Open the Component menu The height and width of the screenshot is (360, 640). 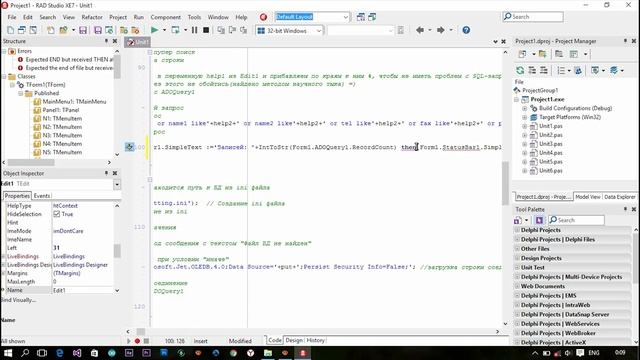(x=166, y=17)
